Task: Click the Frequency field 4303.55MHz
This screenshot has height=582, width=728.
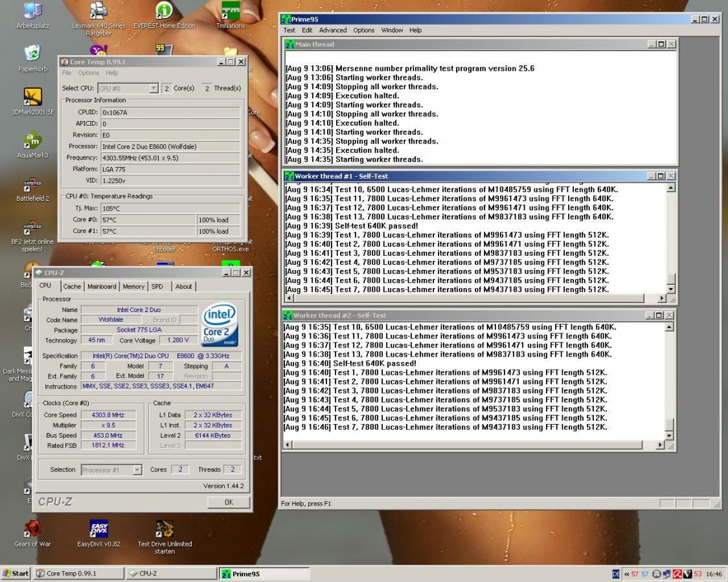Action: point(170,158)
